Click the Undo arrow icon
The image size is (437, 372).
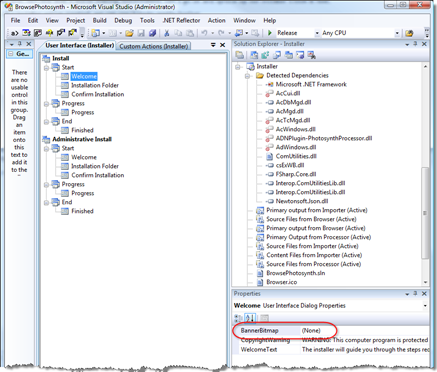point(204,33)
